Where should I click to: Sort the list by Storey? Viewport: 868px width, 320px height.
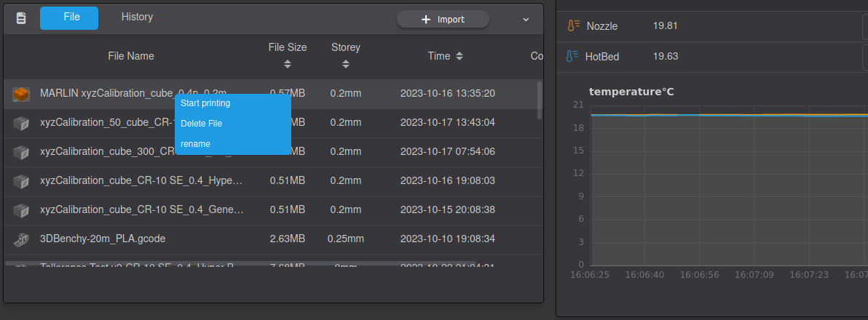click(x=346, y=64)
